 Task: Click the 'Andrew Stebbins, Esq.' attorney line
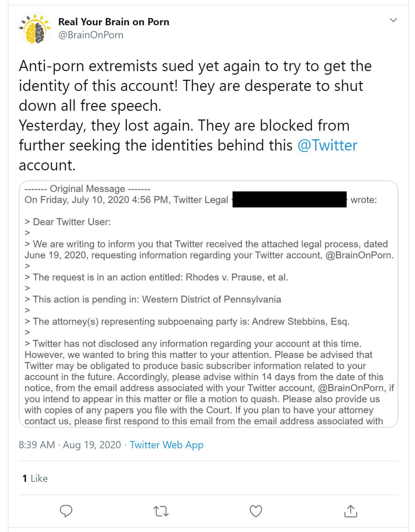191,322
